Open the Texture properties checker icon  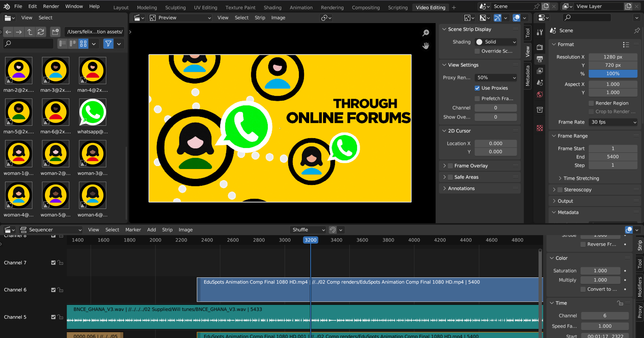[540, 128]
